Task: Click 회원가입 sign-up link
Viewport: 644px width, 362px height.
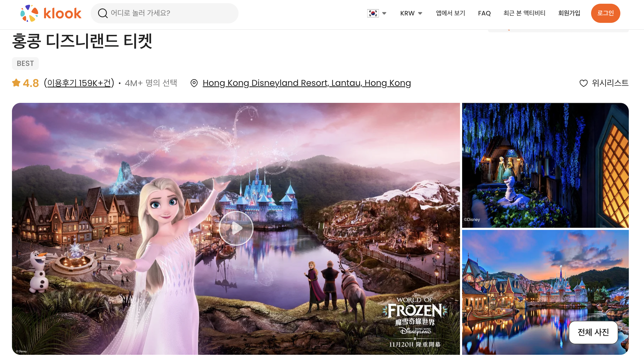Action: pyautogui.click(x=569, y=13)
